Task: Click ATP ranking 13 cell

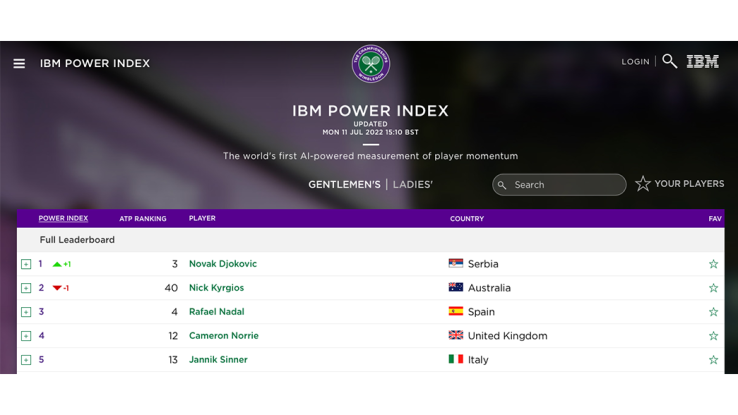Action: [173, 359]
